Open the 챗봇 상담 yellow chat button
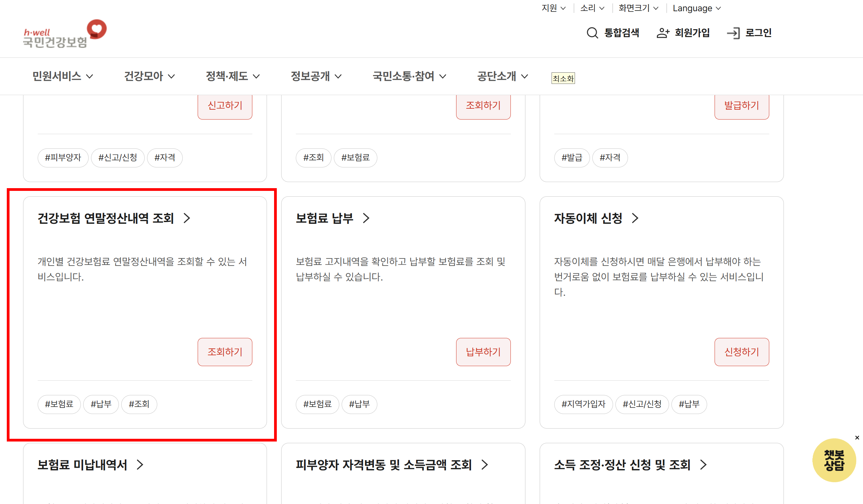 coord(833,460)
